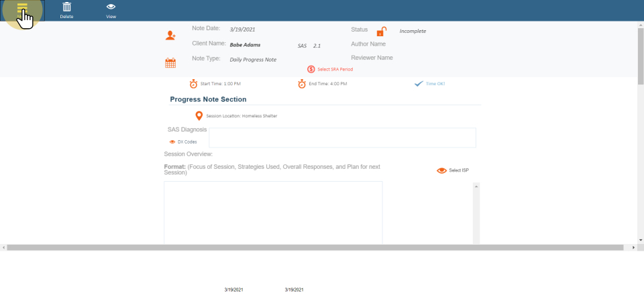Click the Time OK checkmark
644x297 pixels.
click(419, 84)
